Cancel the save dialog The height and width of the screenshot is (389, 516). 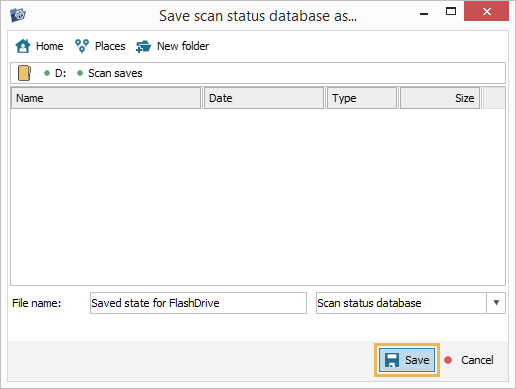477,360
